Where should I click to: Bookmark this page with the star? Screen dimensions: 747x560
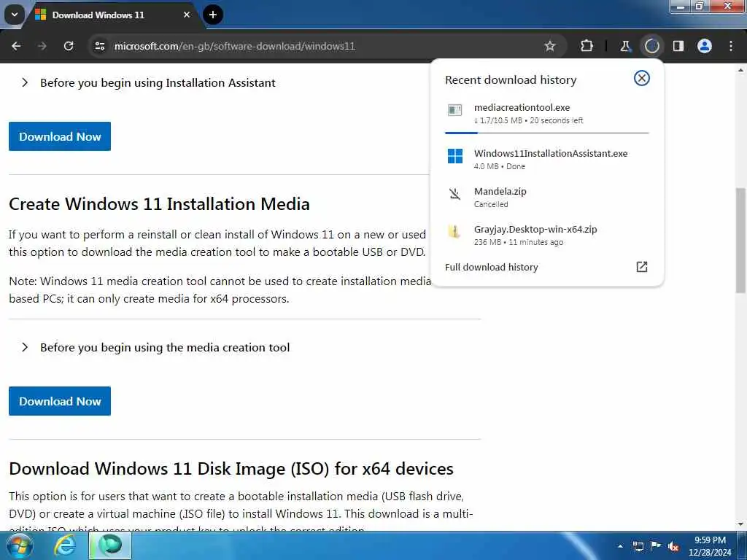click(550, 46)
